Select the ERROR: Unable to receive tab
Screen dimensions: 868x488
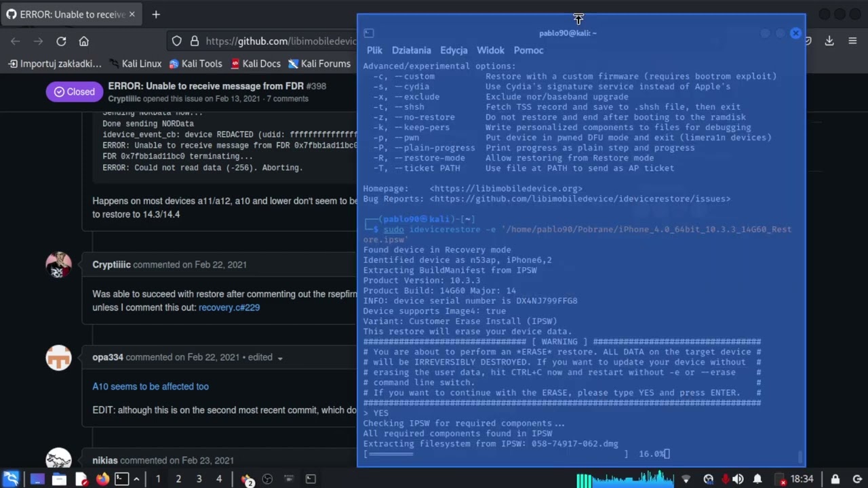(x=71, y=14)
